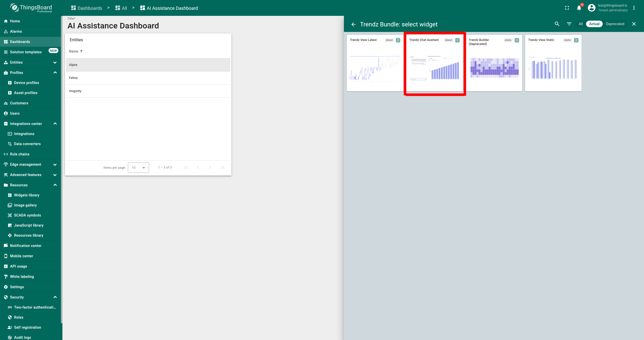Select the All widgets filter toggle

pyautogui.click(x=581, y=24)
